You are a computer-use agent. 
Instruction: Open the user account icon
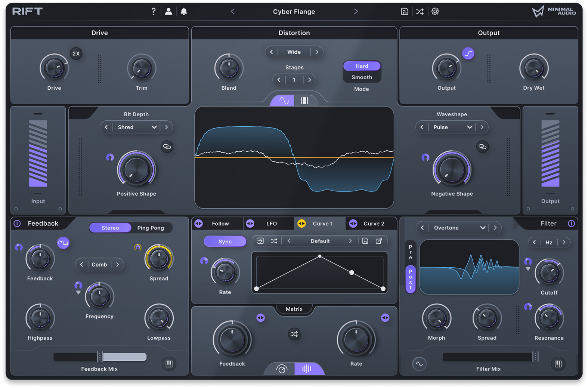point(168,12)
